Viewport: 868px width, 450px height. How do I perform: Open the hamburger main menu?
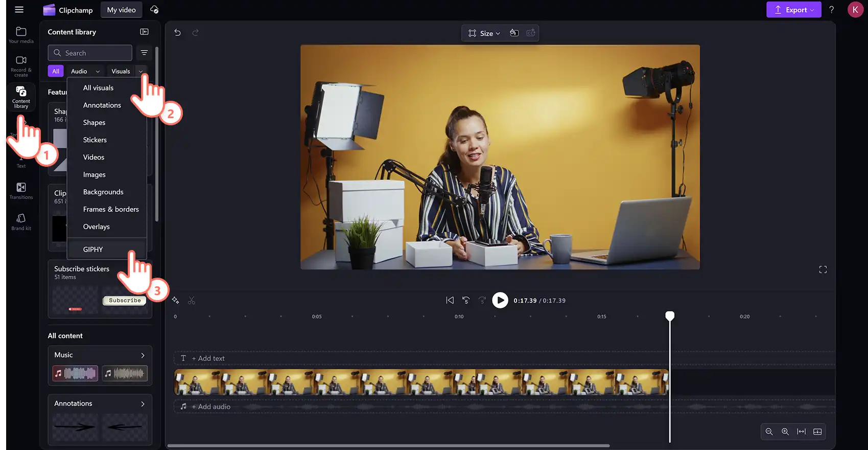[19, 10]
